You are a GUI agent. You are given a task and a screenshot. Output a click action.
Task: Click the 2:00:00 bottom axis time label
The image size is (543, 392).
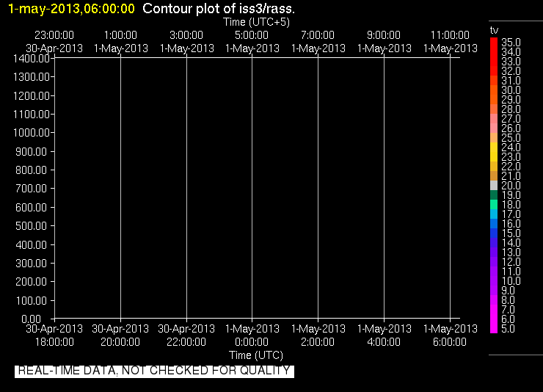[318, 342]
